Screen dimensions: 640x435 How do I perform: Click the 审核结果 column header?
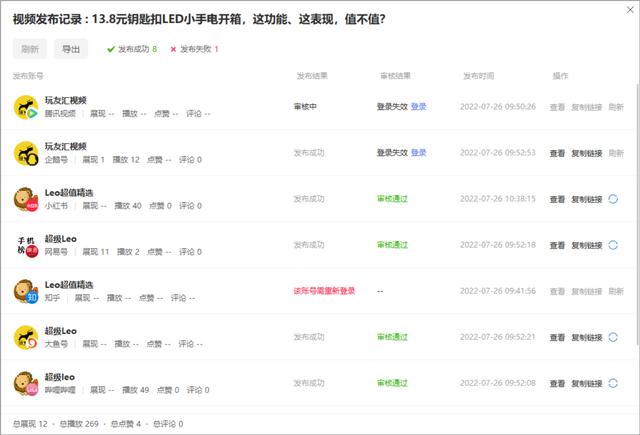coord(396,76)
